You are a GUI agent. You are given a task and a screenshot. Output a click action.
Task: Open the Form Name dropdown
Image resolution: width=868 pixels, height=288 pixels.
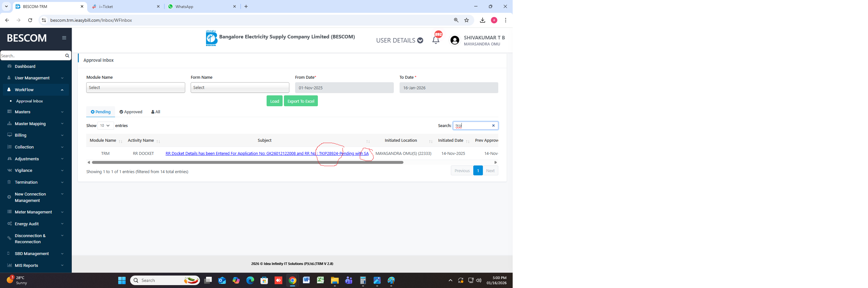click(240, 87)
